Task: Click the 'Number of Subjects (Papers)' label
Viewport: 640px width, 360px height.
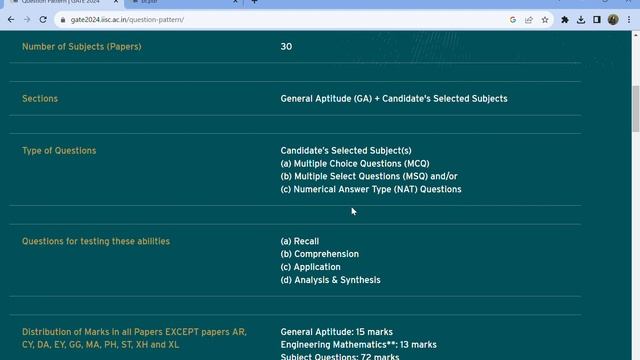Action: point(82,47)
